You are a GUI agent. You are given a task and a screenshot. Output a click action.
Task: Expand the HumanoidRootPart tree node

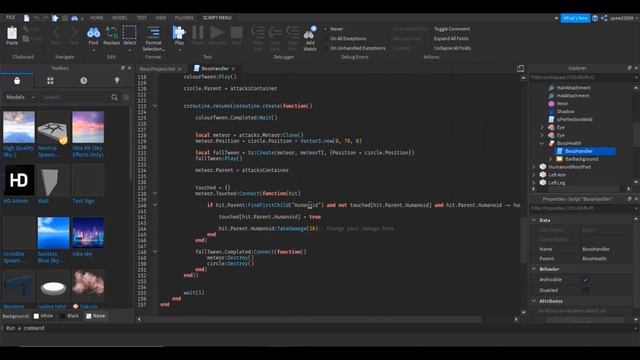pos(534,167)
